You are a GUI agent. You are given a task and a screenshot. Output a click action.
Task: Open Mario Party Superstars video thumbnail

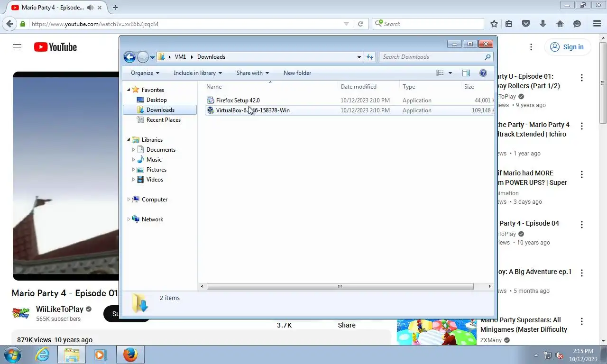(437, 332)
